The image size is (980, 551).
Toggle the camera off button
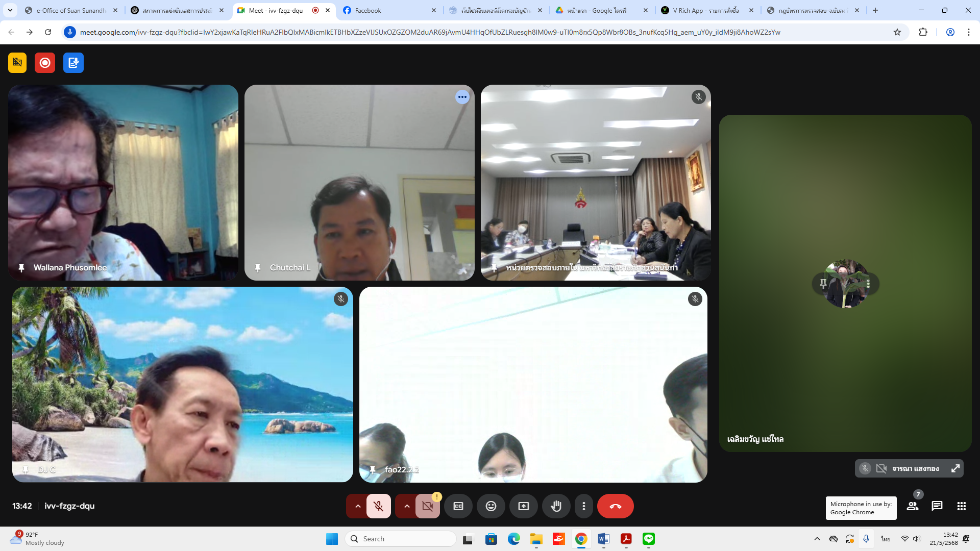(427, 506)
